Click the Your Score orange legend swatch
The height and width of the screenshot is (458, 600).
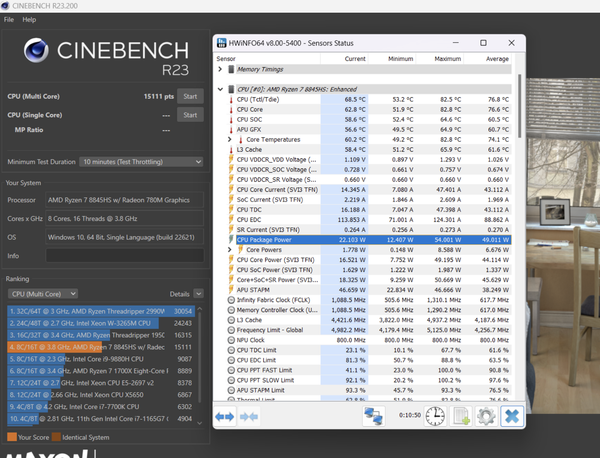[12, 437]
